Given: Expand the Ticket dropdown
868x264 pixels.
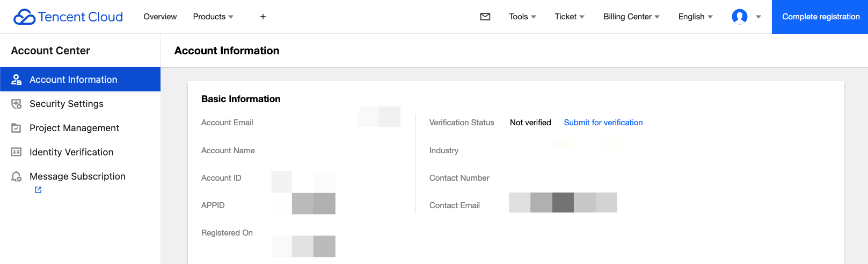Looking at the screenshot, I should [570, 17].
